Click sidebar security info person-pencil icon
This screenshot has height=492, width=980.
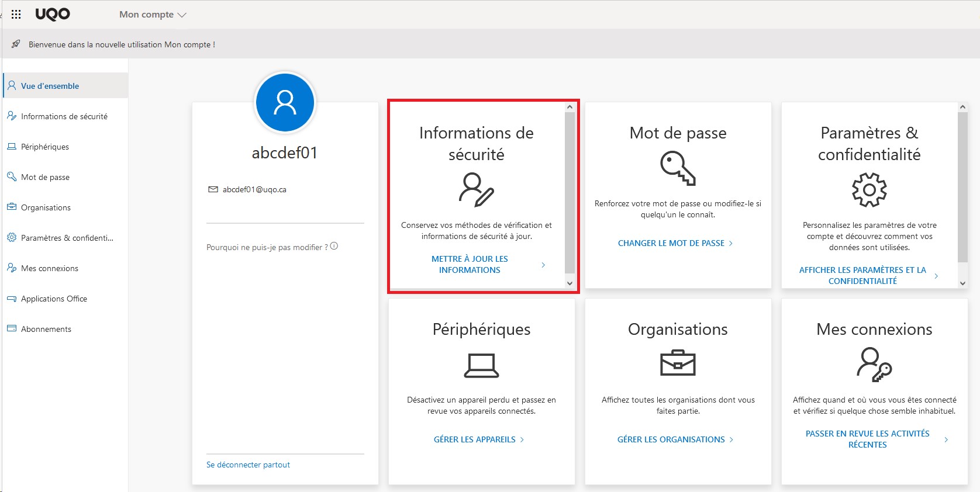(x=12, y=116)
